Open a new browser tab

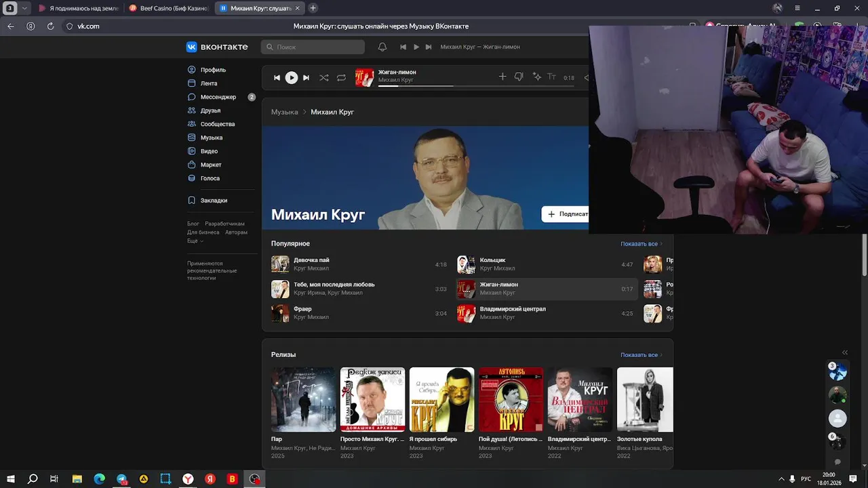tap(313, 8)
